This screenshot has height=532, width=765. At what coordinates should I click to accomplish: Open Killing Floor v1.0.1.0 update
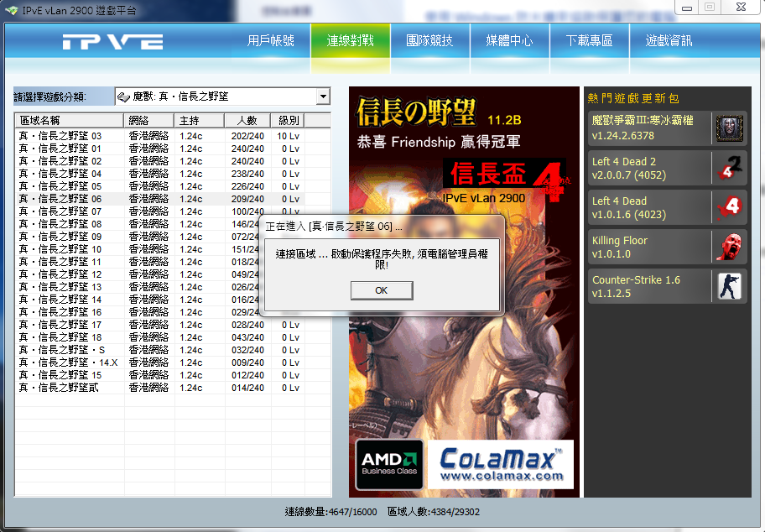coord(667,247)
